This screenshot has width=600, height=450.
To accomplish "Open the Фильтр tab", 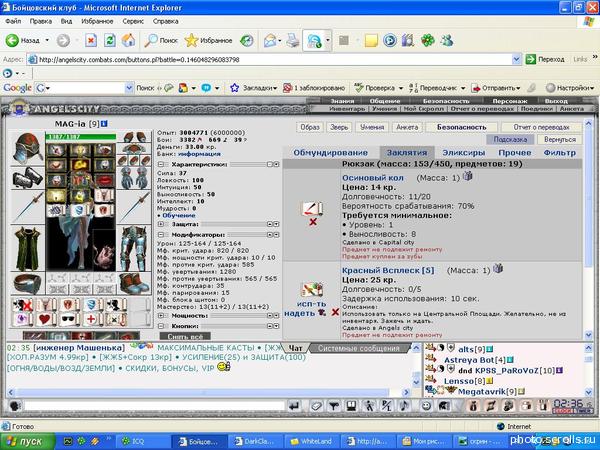I will 559,152.
